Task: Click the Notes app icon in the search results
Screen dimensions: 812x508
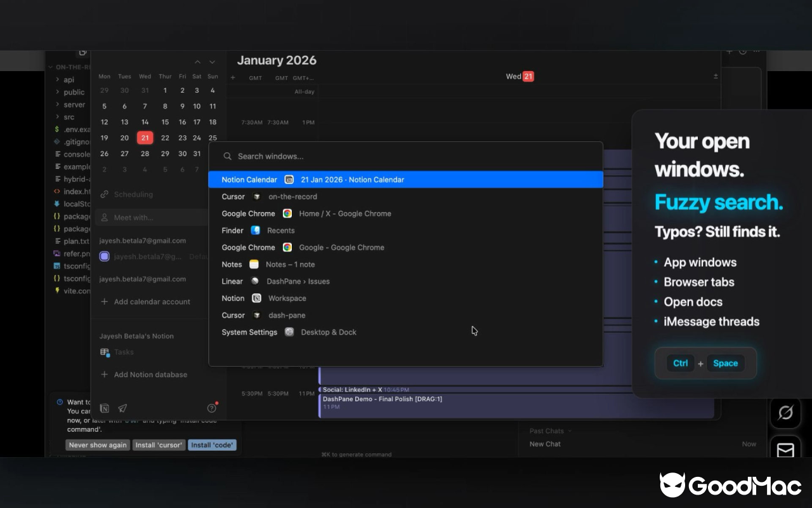Action: tap(254, 264)
